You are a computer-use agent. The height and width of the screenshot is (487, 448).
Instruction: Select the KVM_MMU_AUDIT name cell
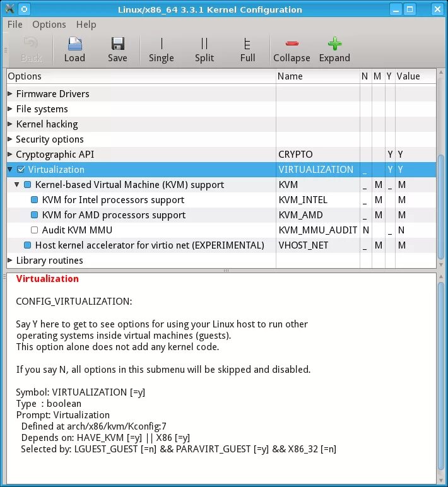coord(318,230)
